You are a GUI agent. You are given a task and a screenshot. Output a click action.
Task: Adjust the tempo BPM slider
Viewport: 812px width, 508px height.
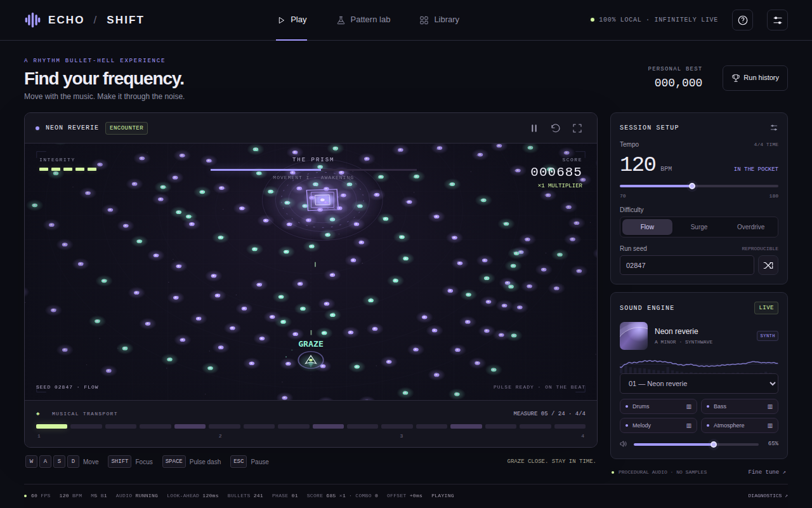click(699, 186)
